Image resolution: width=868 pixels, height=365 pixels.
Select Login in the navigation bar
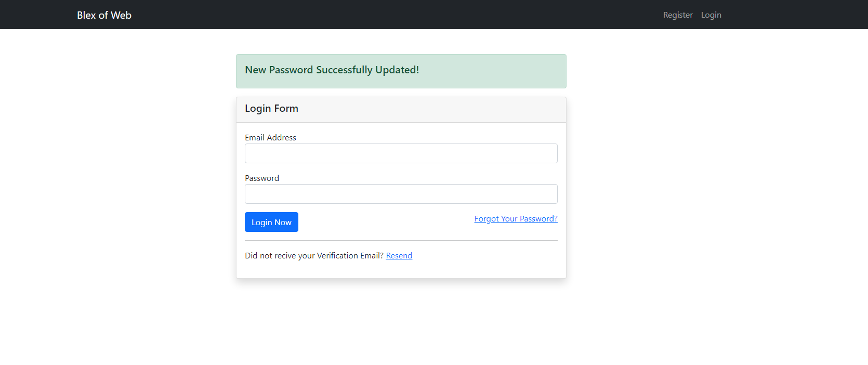coord(711,15)
